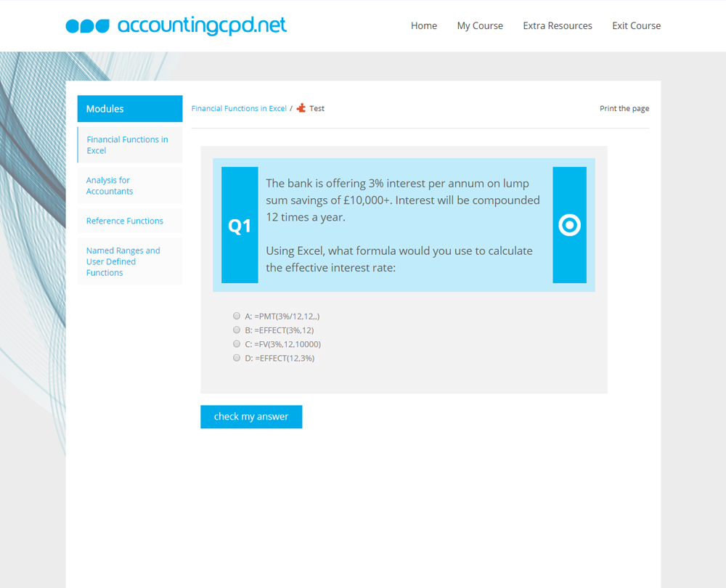Click the Modules sidebar header
This screenshot has width=726, height=588.
129,109
